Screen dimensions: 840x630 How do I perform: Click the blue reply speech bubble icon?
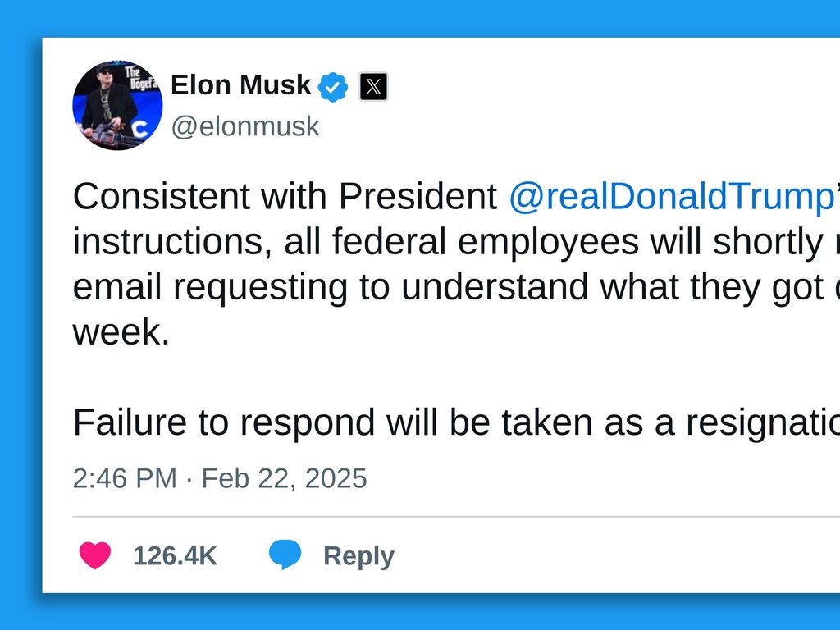click(x=285, y=555)
